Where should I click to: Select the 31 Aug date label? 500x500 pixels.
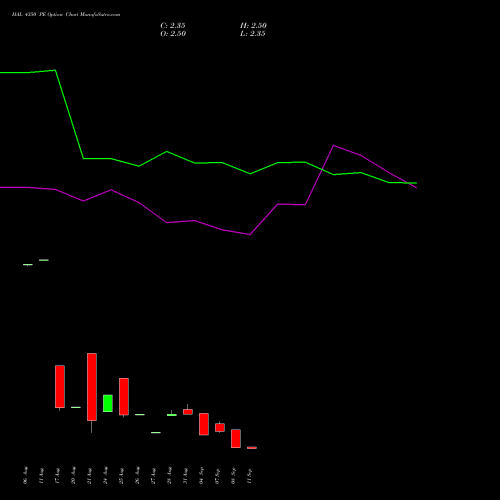[185, 475]
